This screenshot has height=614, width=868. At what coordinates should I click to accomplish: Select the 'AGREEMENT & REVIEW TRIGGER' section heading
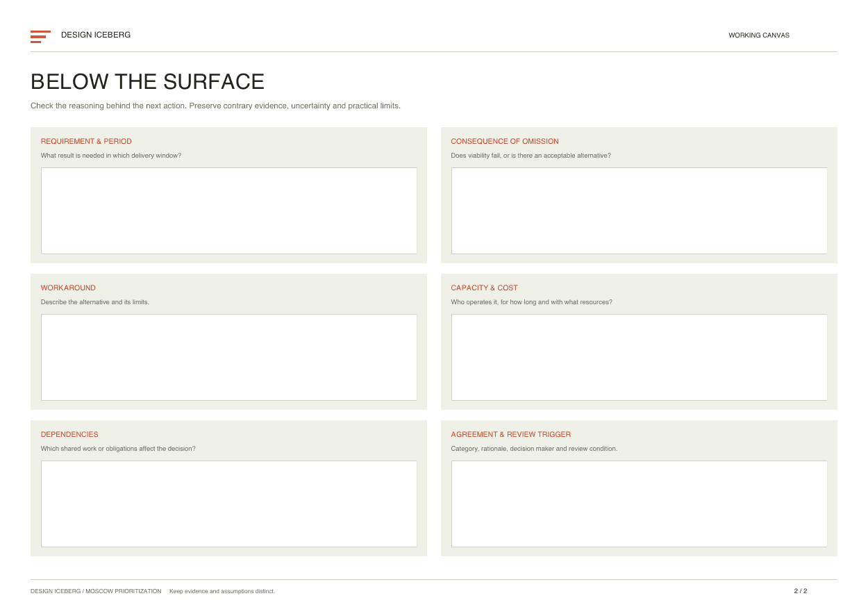pos(511,434)
